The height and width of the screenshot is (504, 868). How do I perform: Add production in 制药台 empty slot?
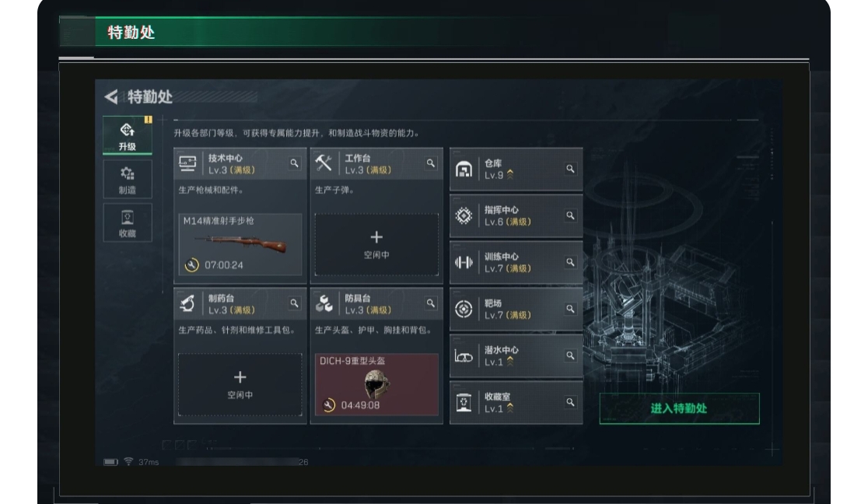pos(240,384)
